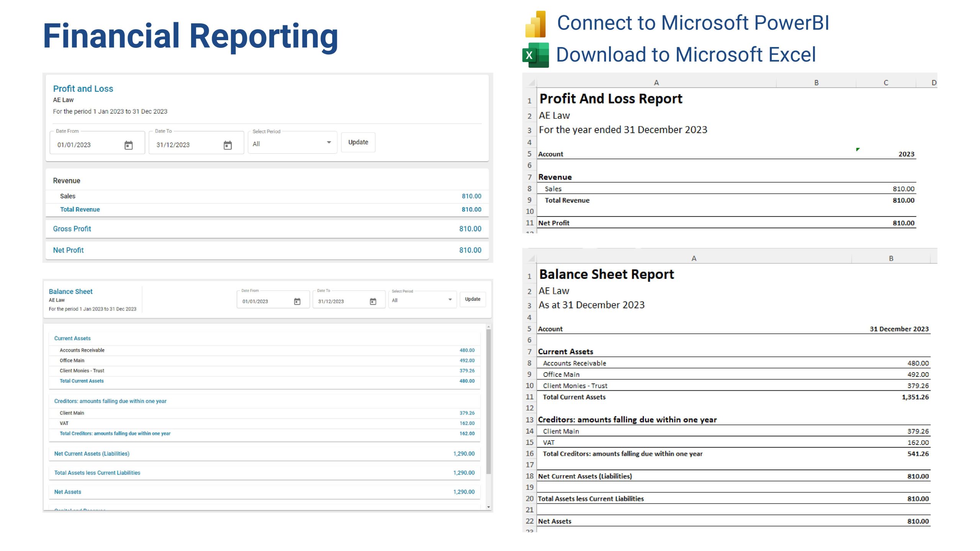The image size is (980, 551).
Task: Click the Microsoft Excel logo icon
Action: pyautogui.click(x=535, y=55)
